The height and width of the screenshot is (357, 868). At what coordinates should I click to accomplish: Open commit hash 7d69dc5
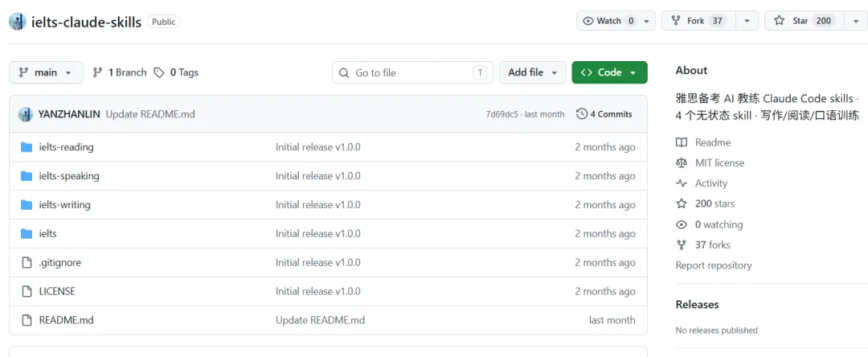point(502,114)
